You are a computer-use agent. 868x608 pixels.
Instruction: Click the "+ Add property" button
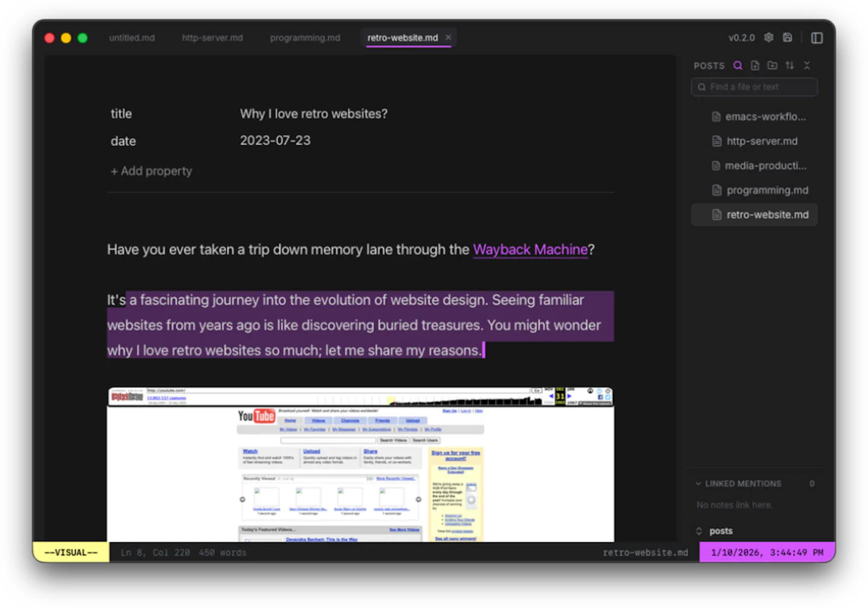(x=151, y=171)
